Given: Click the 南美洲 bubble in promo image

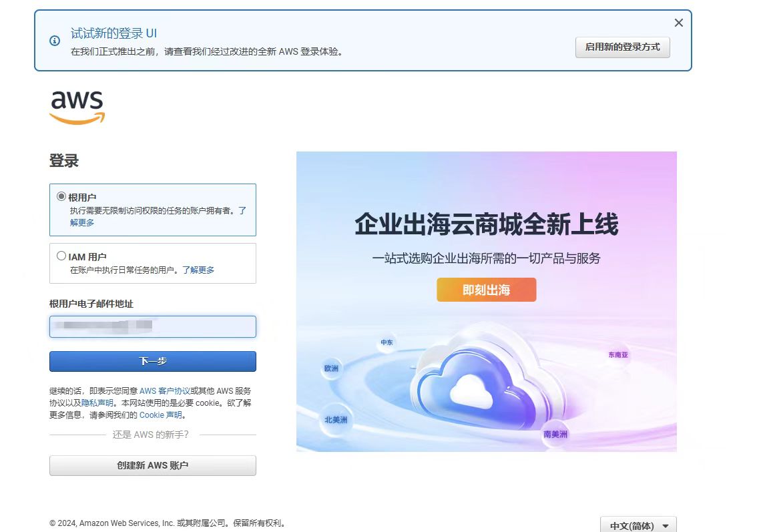Looking at the screenshot, I should (555, 434).
